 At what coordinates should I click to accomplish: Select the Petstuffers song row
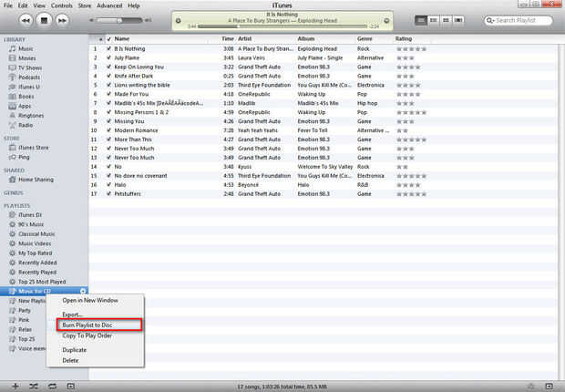[323, 194]
